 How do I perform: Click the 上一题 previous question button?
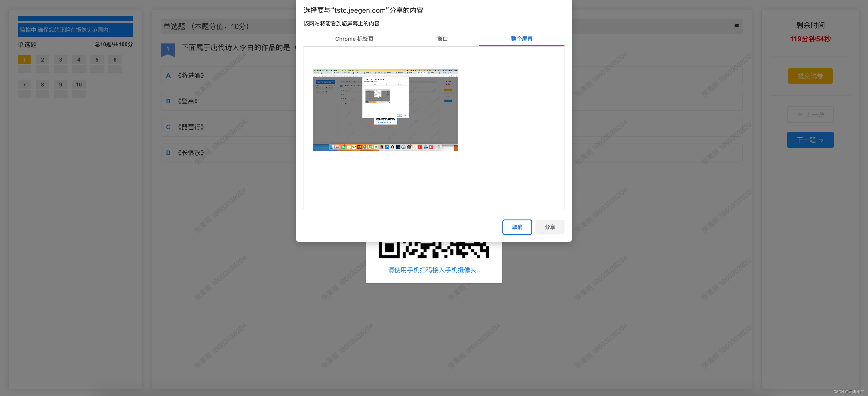(x=810, y=115)
